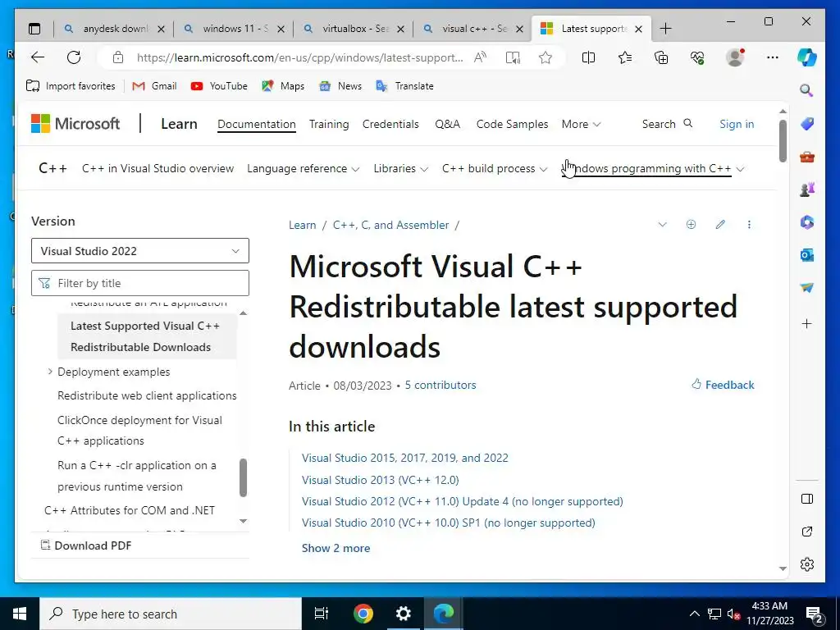Expand the Language reference dropdown
Viewport: 840px width, 630px height.
[x=303, y=169]
